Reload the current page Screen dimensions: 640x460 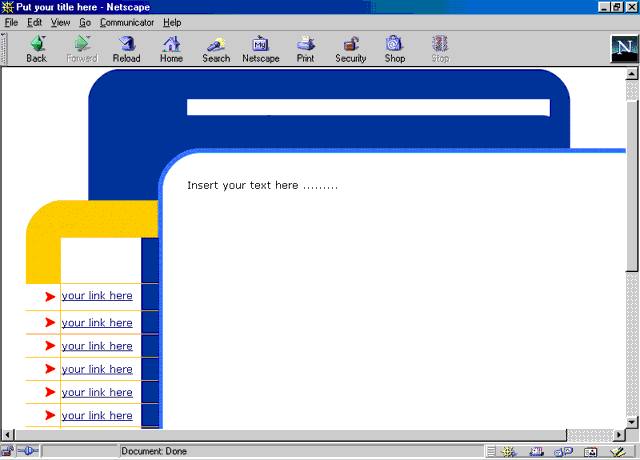pos(126,49)
